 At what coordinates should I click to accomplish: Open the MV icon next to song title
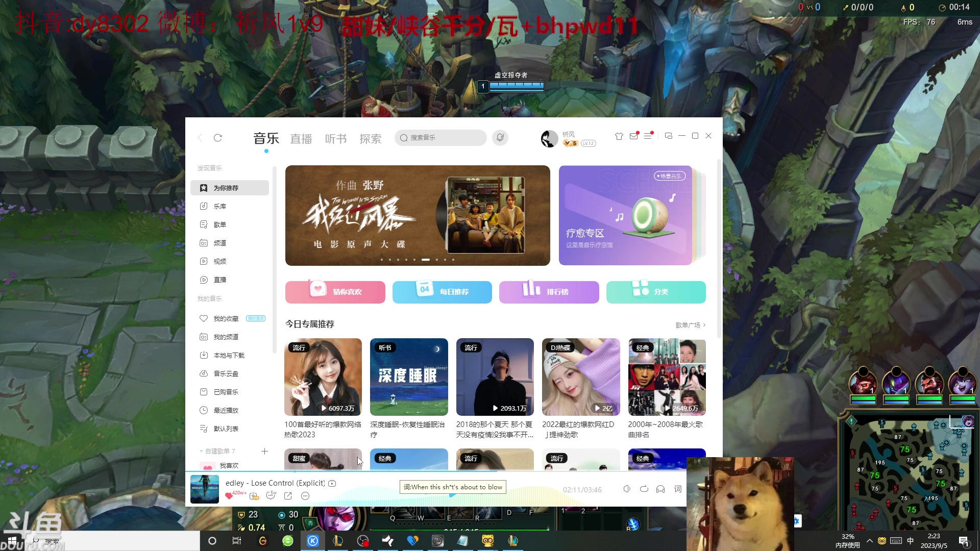click(x=332, y=483)
